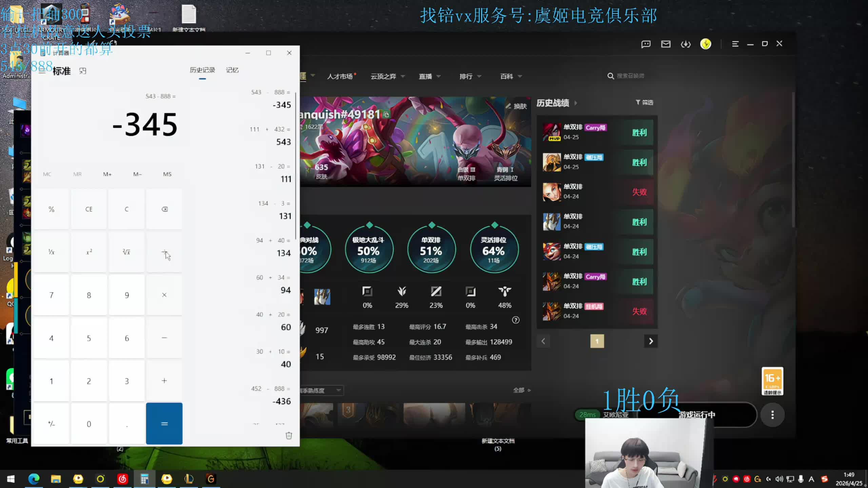The width and height of the screenshot is (868, 488).
Task: Clear calculator history with trash icon
Action: (x=289, y=435)
